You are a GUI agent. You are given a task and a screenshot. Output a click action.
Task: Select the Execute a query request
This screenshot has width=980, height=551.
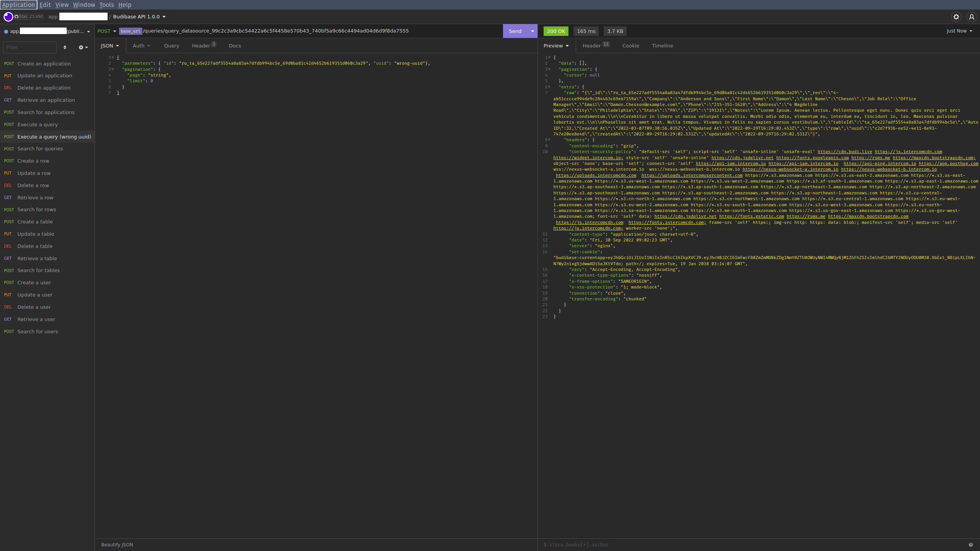point(38,124)
